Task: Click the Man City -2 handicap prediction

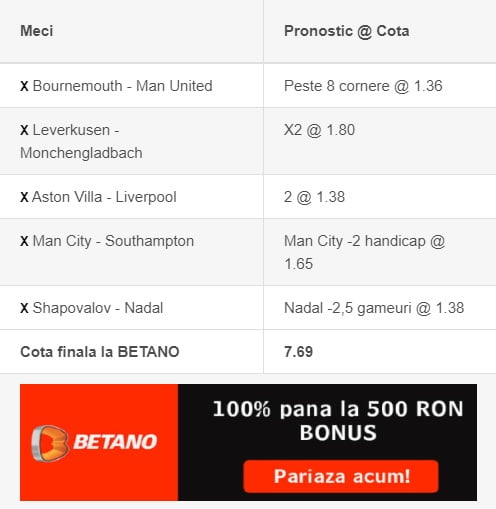Action: 364,252
